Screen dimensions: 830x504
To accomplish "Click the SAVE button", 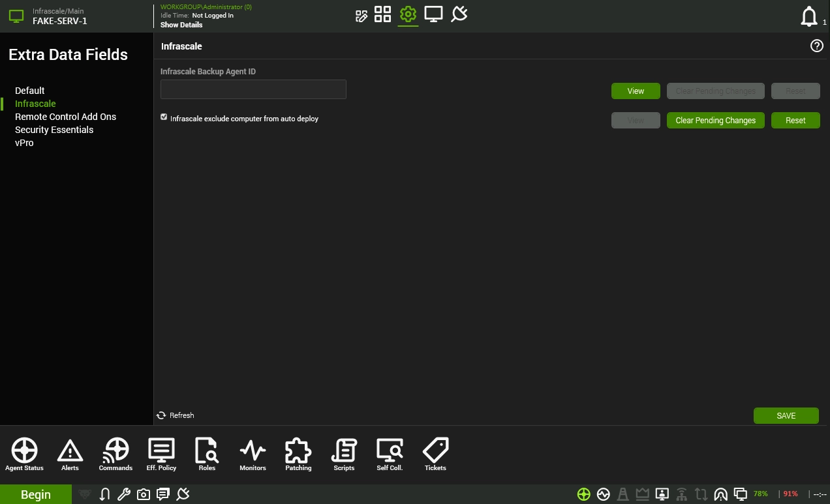I will pyautogui.click(x=786, y=416).
